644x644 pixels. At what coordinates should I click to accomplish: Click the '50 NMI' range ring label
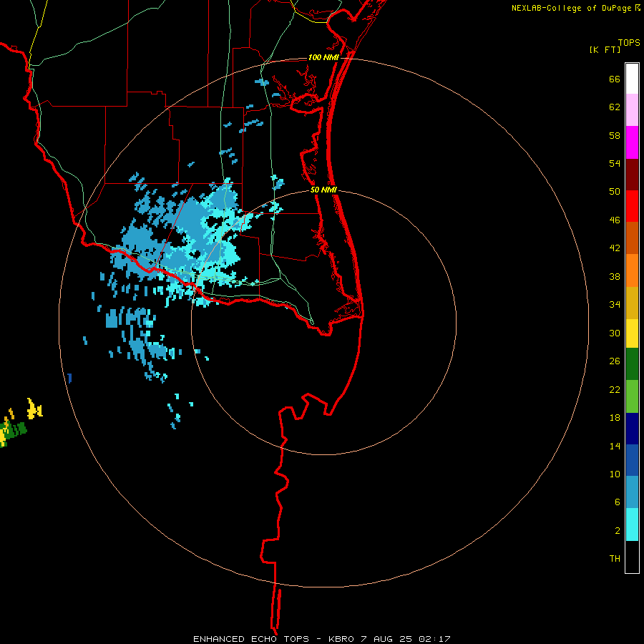pyautogui.click(x=323, y=190)
